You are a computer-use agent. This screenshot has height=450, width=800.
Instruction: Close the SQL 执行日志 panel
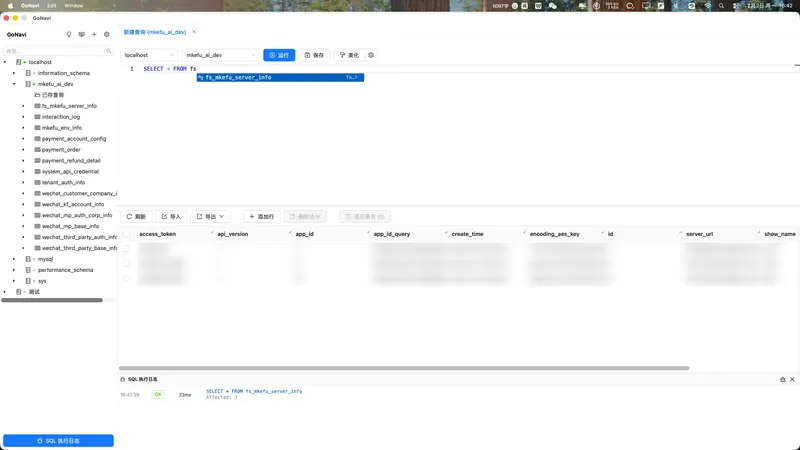(x=793, y=379)
